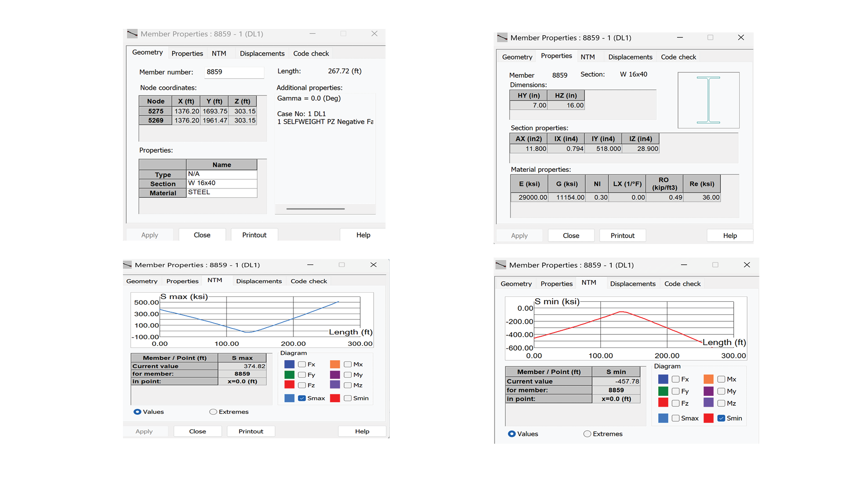
Task: Click the member icon in top-right dialog title
Action: pos(502,38)
